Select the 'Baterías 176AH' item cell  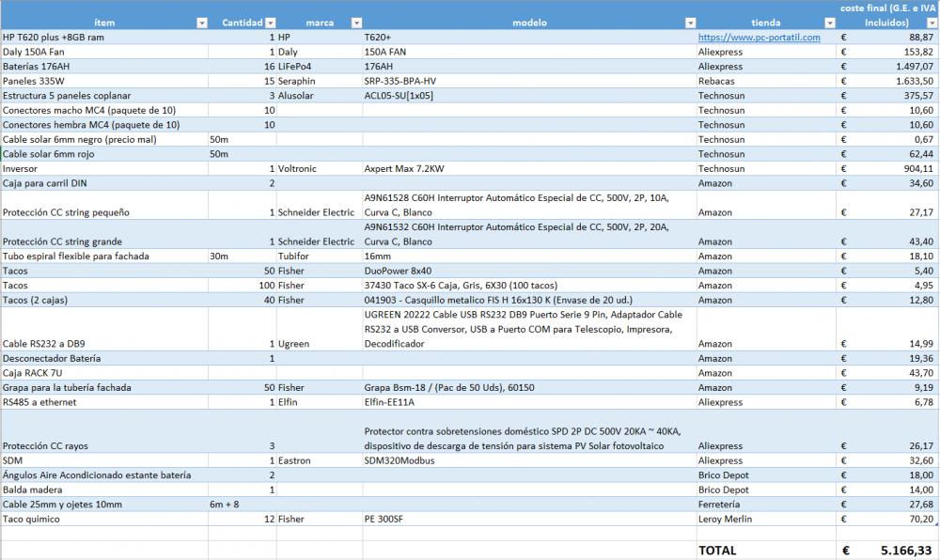(x=105, y=67)
